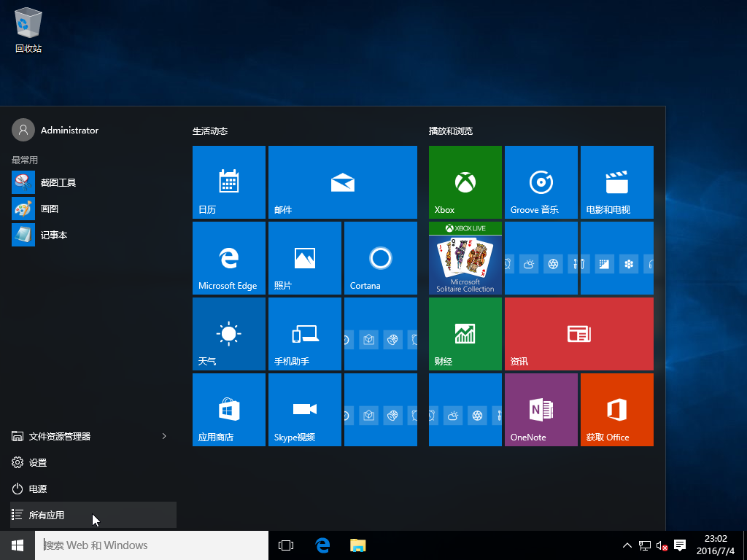Click the 获取 Office tile

point(617,410)
